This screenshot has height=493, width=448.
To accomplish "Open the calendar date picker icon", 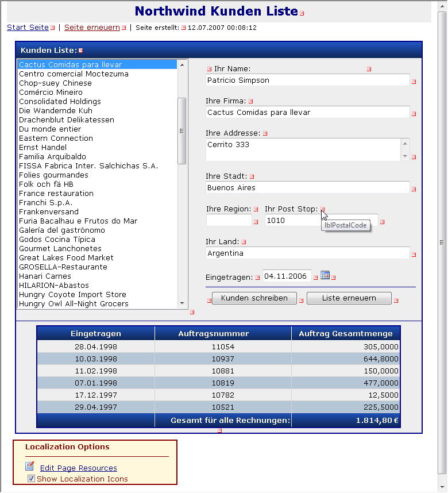I will [x=325, y=276].
